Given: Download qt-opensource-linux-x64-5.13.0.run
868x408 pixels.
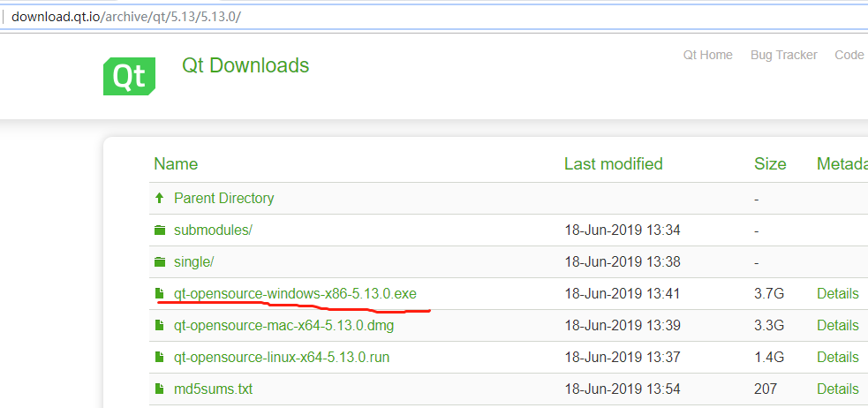Looking at the screenshot, I should (x=282, y=357).
